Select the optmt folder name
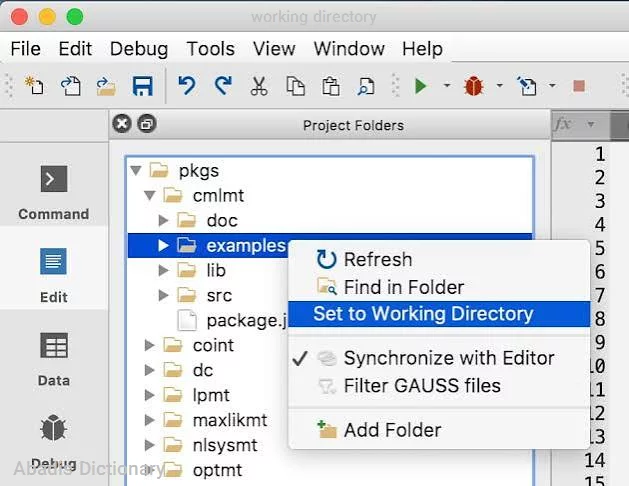Screen dimensions: 629x486 click(217, 470)
